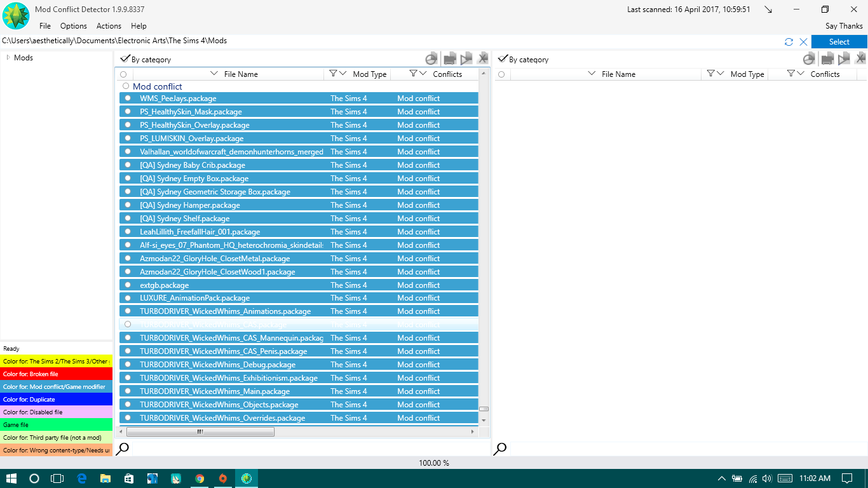Open the Conflicts filter funnel in right panel
The height and width of the screenshot is (488, 868).
790,74
